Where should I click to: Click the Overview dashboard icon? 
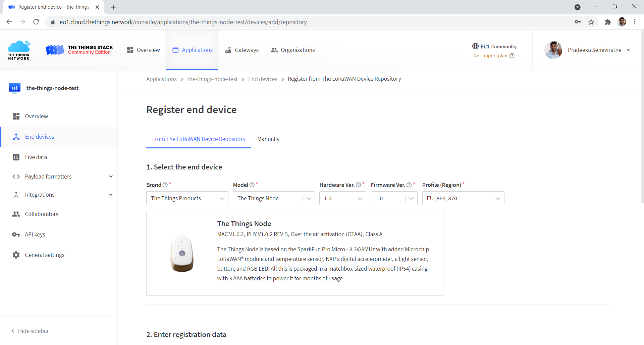(130, 50)
